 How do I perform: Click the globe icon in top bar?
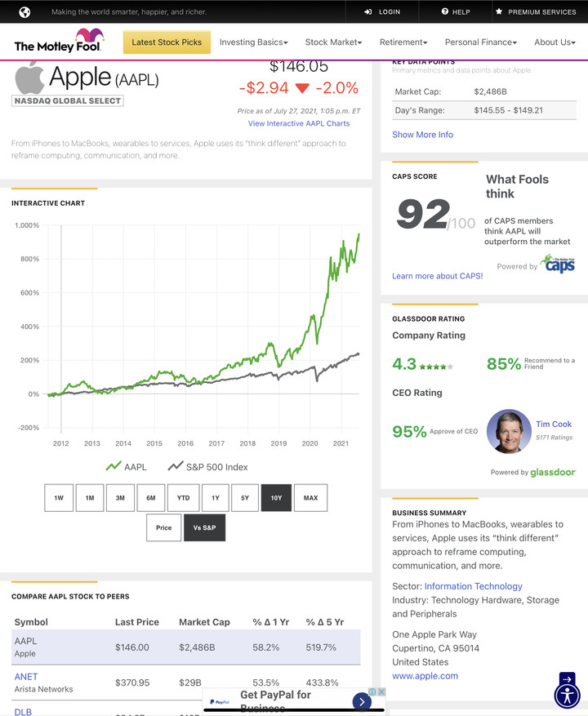coord(24,12)
